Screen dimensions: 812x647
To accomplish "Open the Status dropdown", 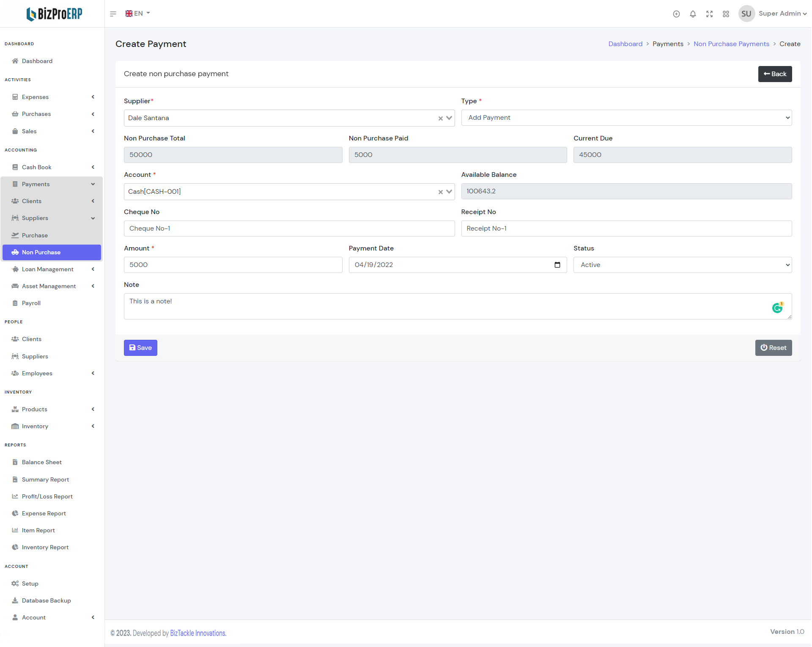I will (682, 265).
